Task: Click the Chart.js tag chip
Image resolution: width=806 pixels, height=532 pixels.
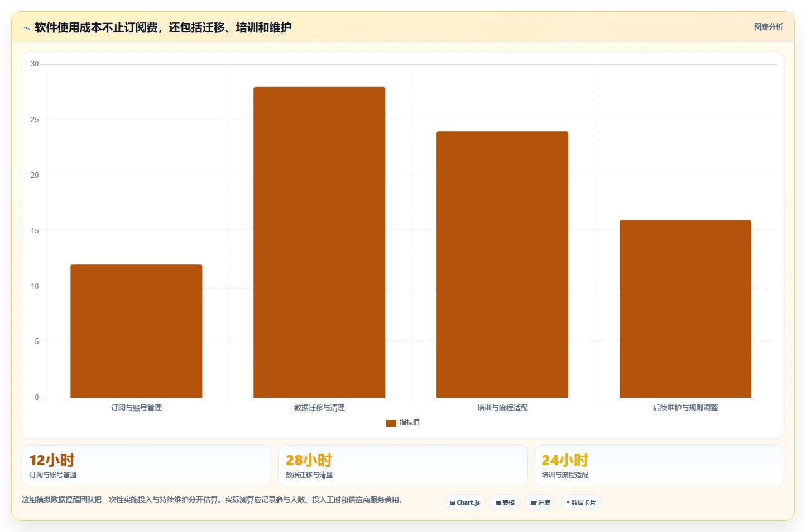Action: tap(465, 502)
